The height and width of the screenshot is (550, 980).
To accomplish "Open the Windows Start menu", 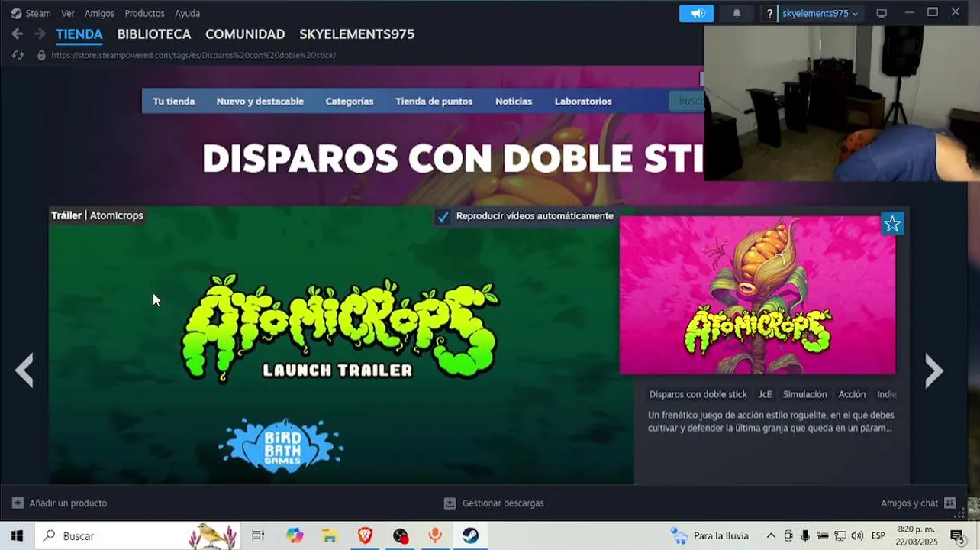I will [x=17, y=535].
